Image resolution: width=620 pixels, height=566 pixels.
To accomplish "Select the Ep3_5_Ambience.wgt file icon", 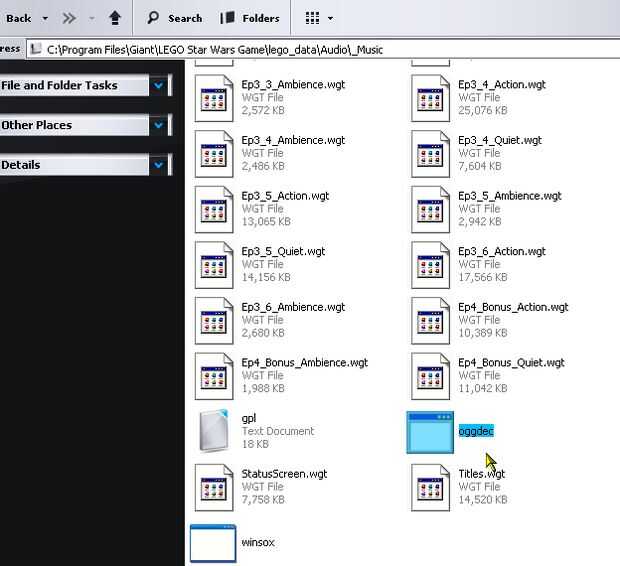I will pyautogui.click(x=430, y=210).
